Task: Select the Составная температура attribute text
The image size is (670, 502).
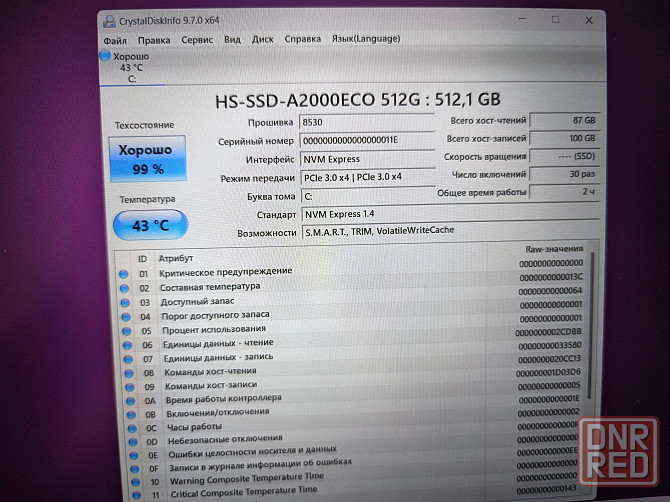Action: [x=210, y=287]
